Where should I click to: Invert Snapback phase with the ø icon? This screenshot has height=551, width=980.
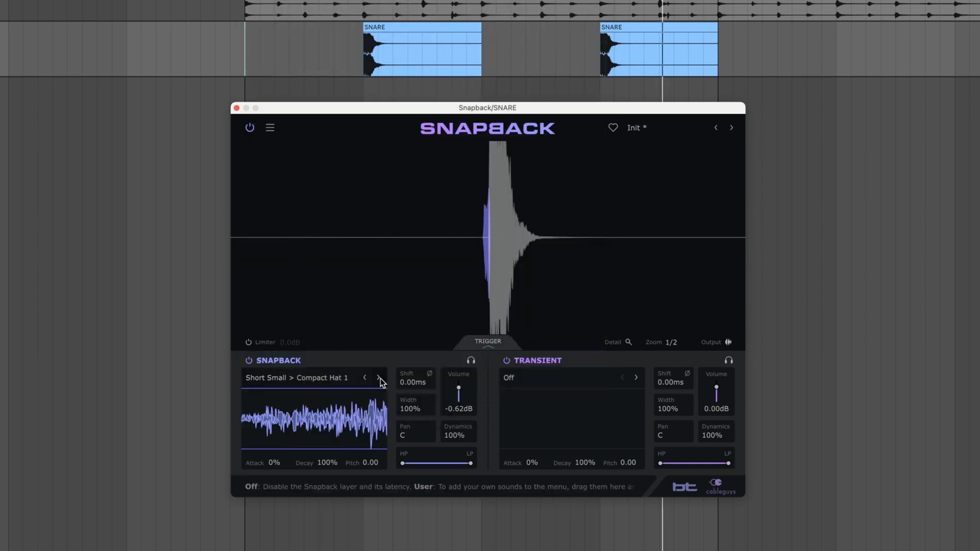coord(429,373)
